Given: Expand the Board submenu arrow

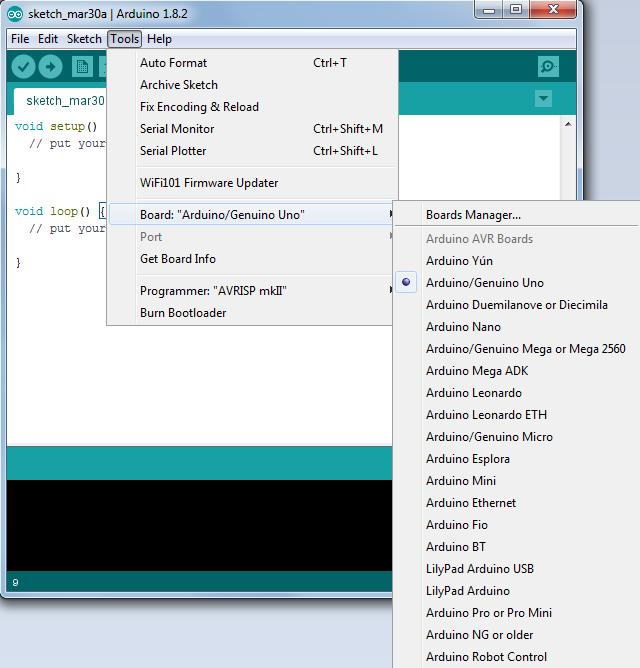Looking at the screenshot, I should click(390, 214).
